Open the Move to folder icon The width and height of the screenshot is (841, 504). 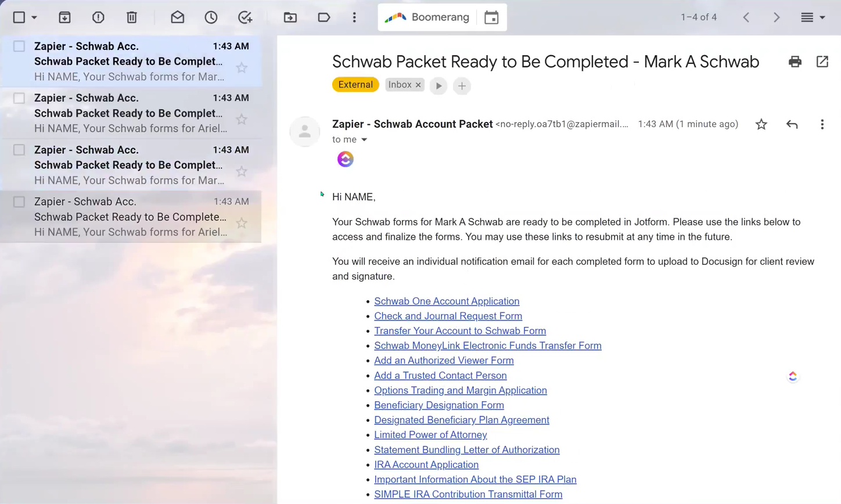tap(290, 17)
